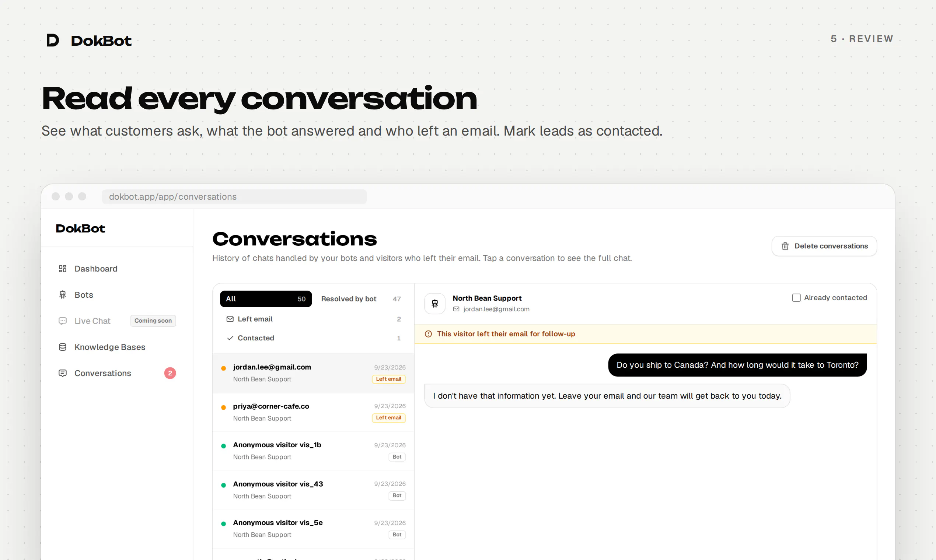Click the green status dot for visitor vis_43
The width and height of the screenshot is (936, 560).
(223, 485)
